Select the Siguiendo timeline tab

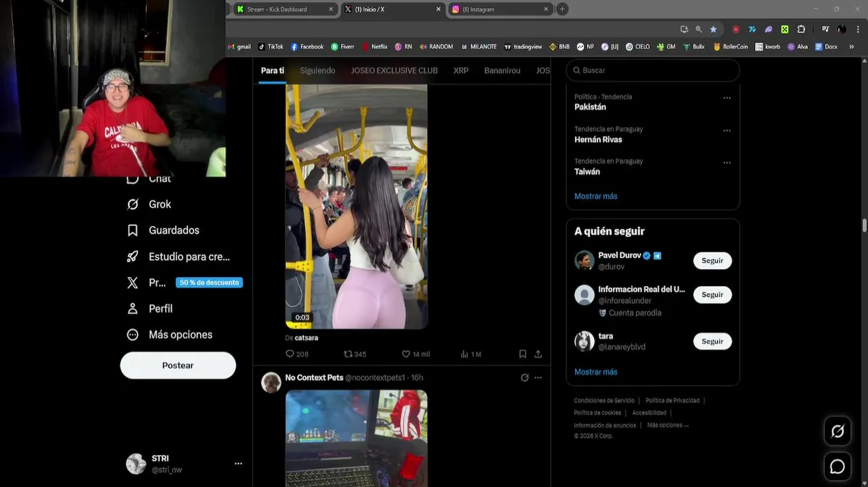pyautogui.click(x=317, y=70)
